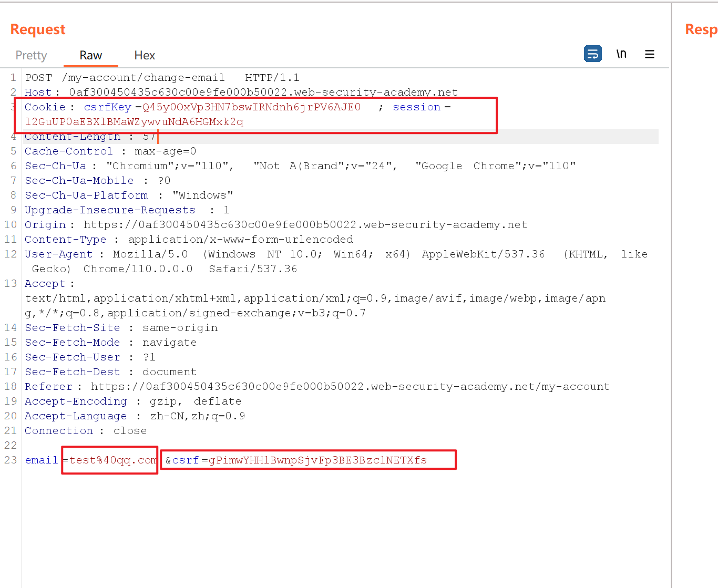This screenshot has height=588, width=718.
Task: Toggle display of non-printable \n characters
Action: [x=621, y=54]
